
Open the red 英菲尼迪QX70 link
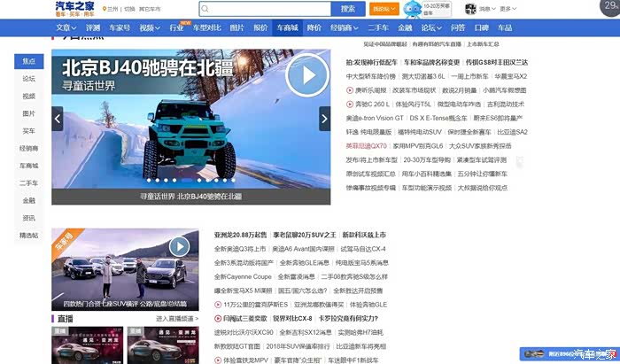tap(366, 144)
